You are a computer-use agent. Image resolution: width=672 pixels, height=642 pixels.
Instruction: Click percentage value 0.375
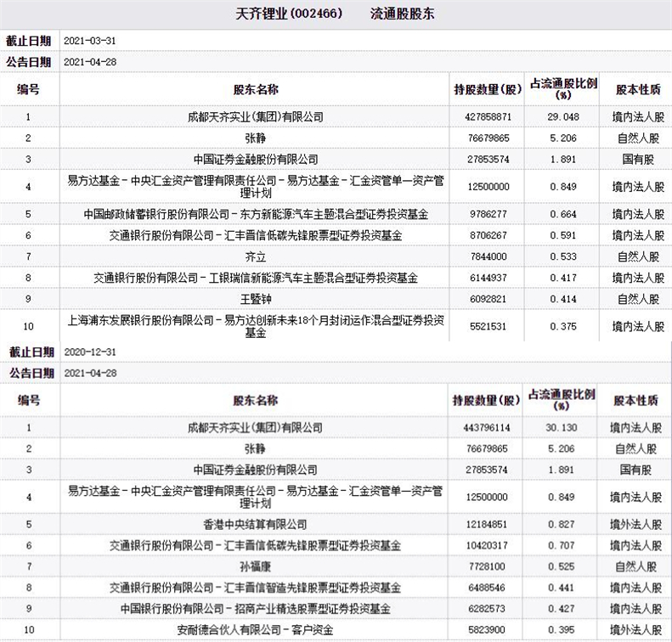tap(563, 326)
